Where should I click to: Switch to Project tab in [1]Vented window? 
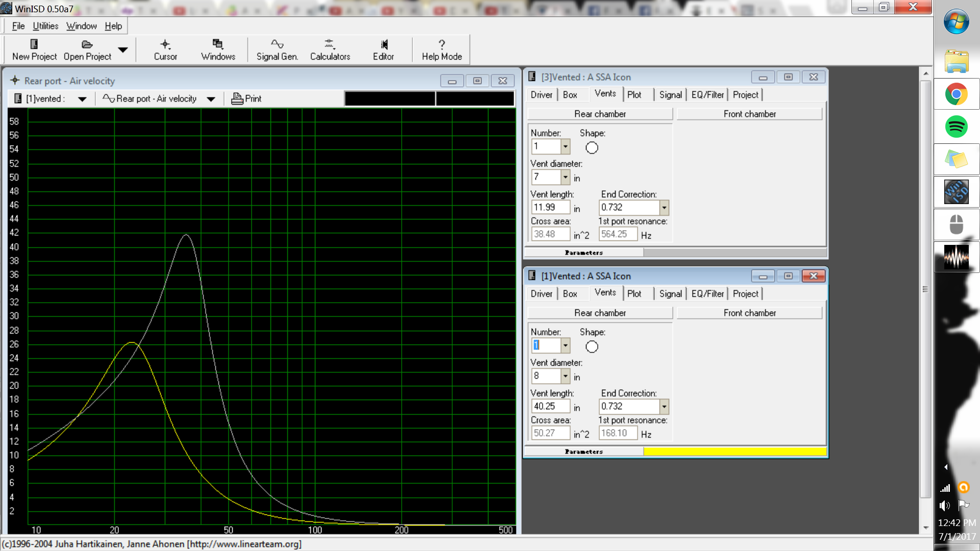(745, 294)
